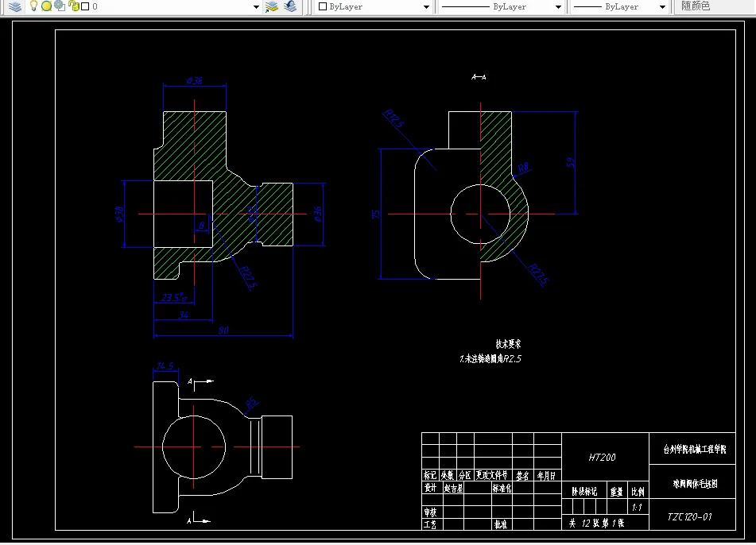Select the circle in the A-A section view
The image size is (756, 545).
(480, 214)
